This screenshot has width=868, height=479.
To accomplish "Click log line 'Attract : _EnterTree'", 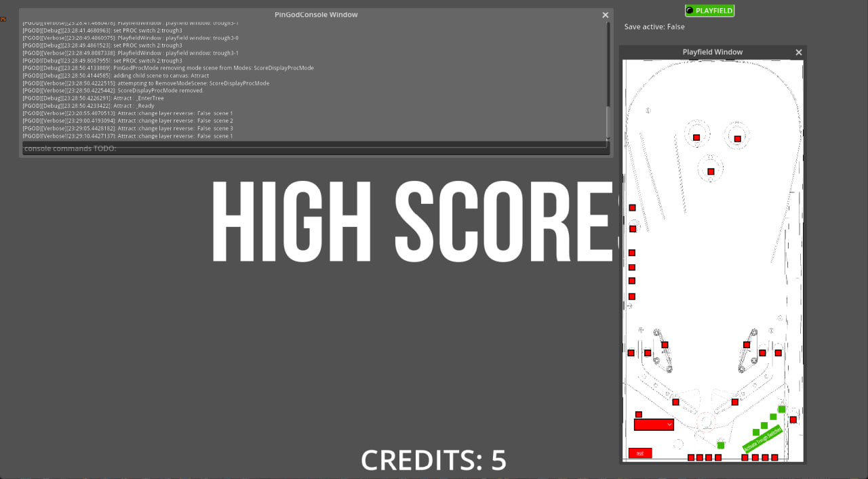I will click(93, 98).
